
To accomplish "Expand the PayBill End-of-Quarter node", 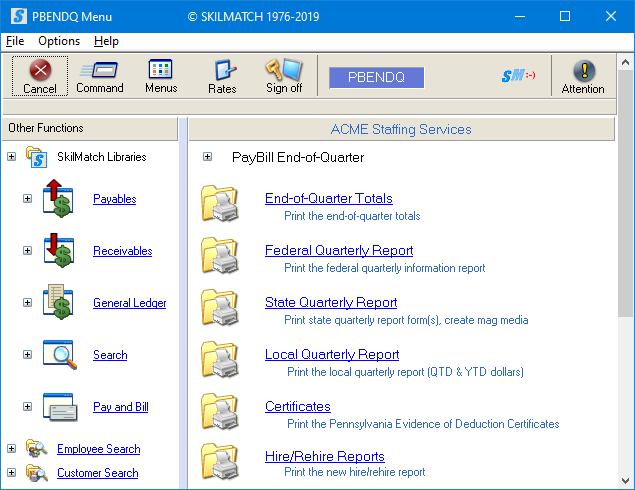I will click(x=207, y=157).
